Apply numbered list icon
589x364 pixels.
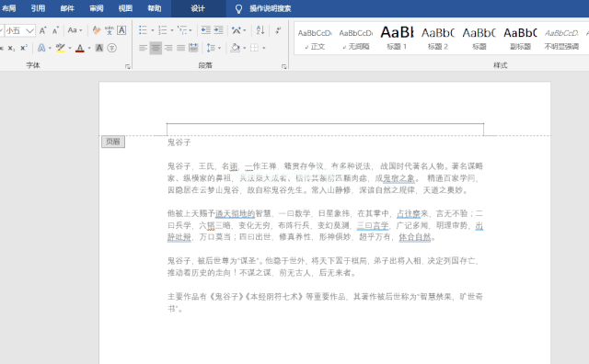tap(162, 30)
